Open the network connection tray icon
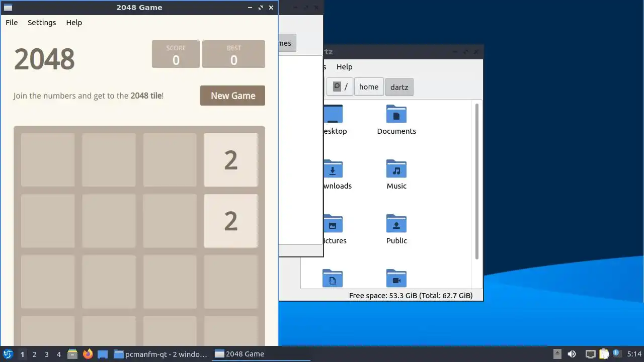 591,354
